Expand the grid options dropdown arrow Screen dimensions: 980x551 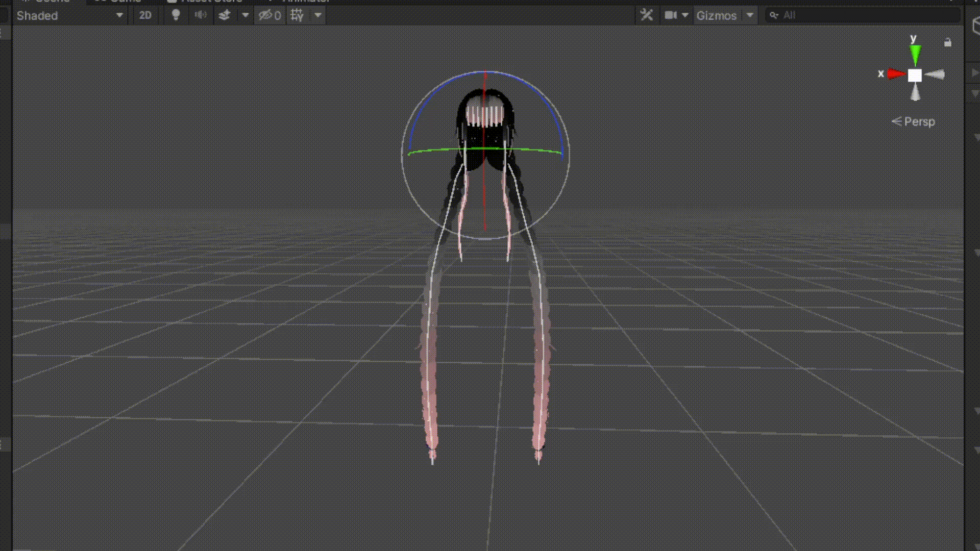pyautogui.click(x=317, y=15)
